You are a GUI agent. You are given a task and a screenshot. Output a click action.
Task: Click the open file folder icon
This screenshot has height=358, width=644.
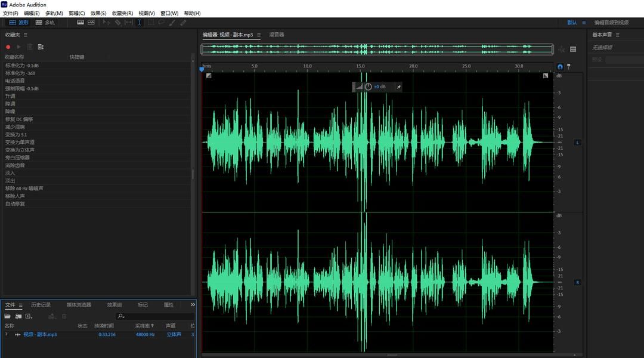click(x=7, y=316)
